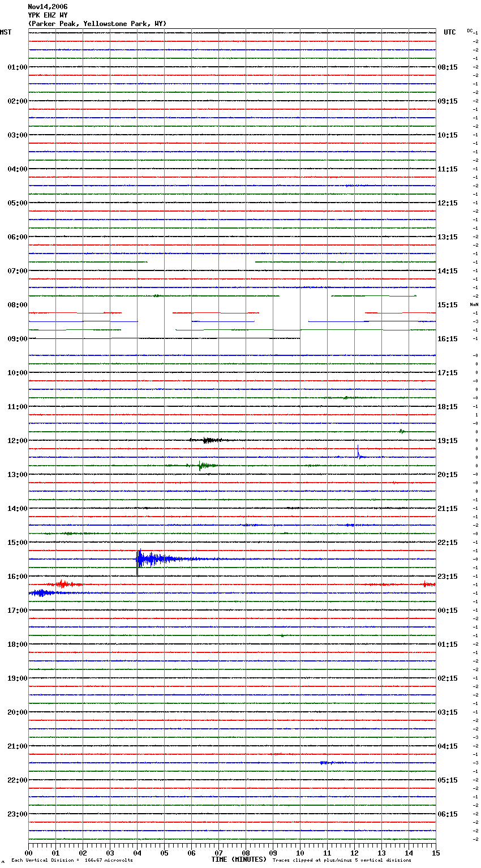
Task: Click the station code 'YPK EHZ WY'
Action: coord(48,15)
